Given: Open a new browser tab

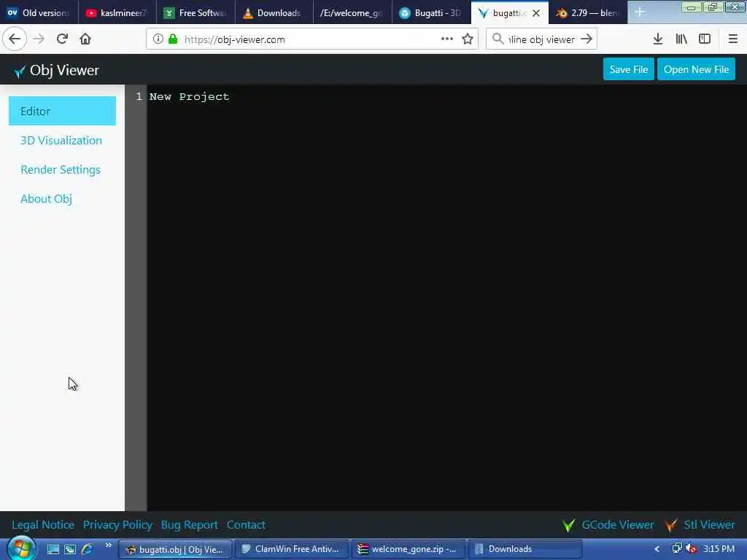Looking at the screenshot, I should click(x=639, y=13).
